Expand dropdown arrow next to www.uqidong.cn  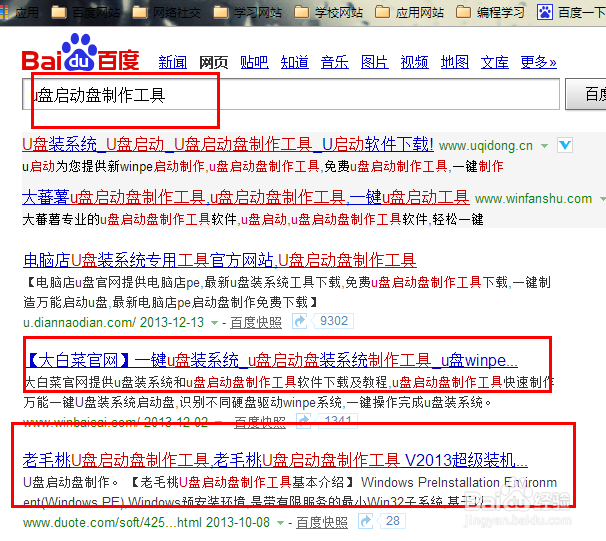(x=544, y=146)
